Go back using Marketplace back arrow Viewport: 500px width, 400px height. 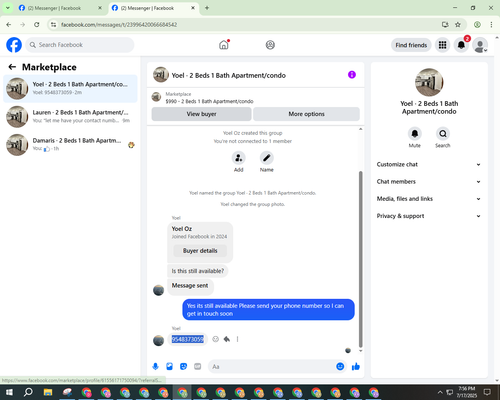click(12, 67)
